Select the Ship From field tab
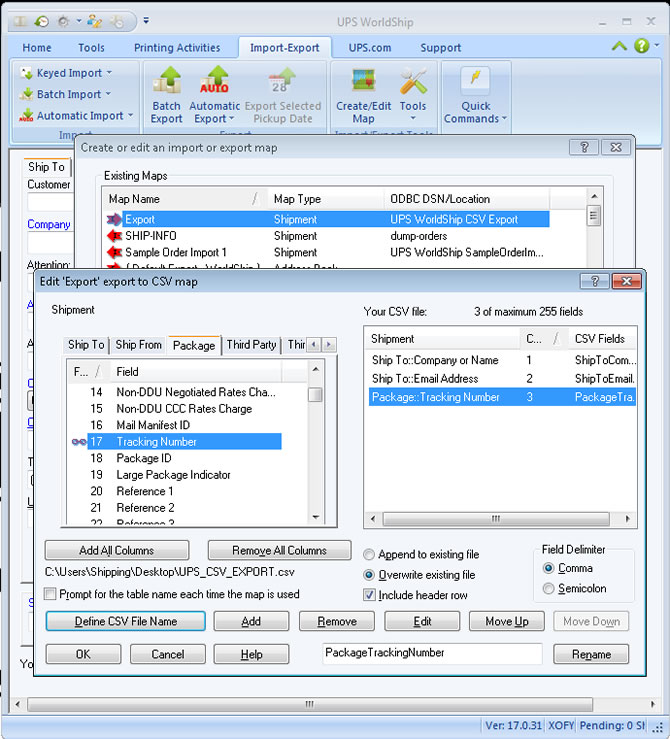The height and width of the screenshot is (739, 670). pyautogui.click(x=138, y=345)
